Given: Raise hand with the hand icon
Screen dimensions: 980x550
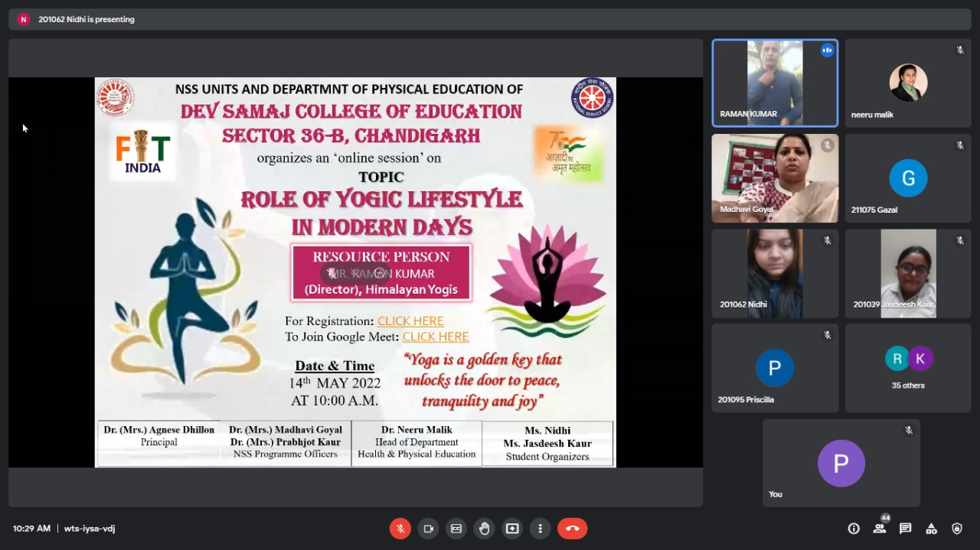Looking at the screenshot, I should coord(484,529).
